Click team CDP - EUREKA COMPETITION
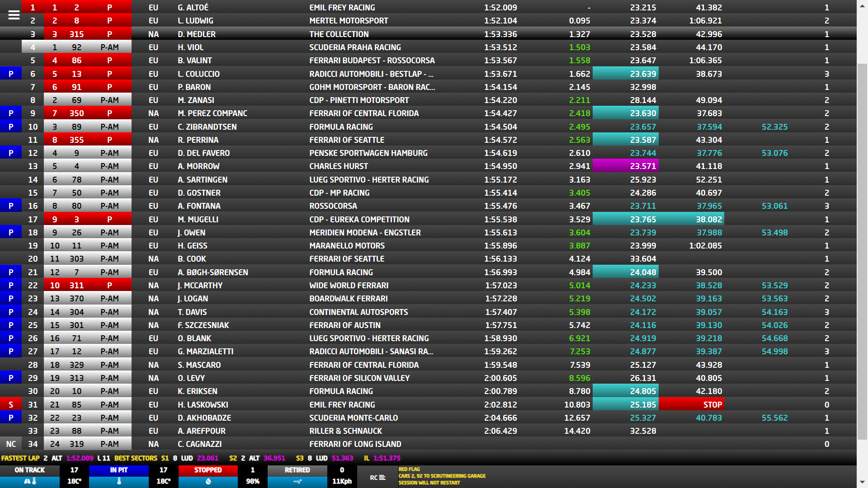 point(359,219)
